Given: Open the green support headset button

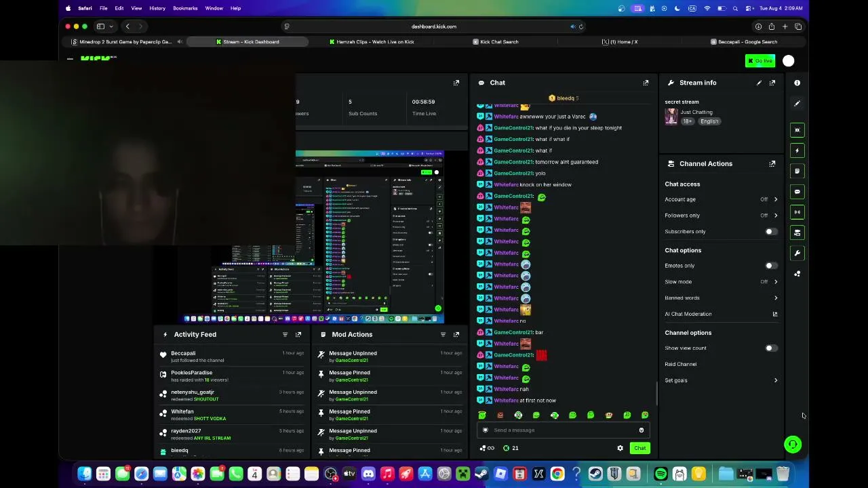Looking at the screenshot, I should [792, 445].
